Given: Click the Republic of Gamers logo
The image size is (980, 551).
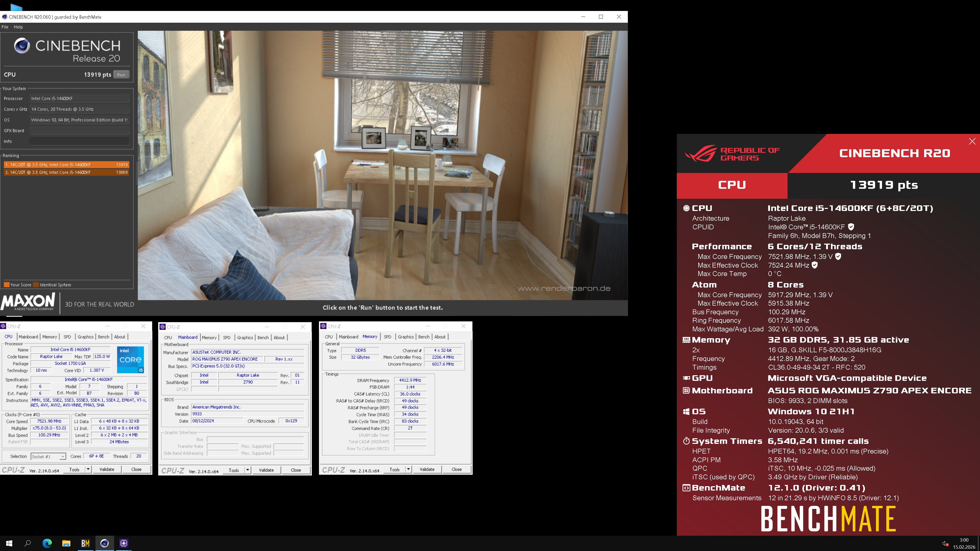Looking at the screenshot, I should click(x=732, y=154).
